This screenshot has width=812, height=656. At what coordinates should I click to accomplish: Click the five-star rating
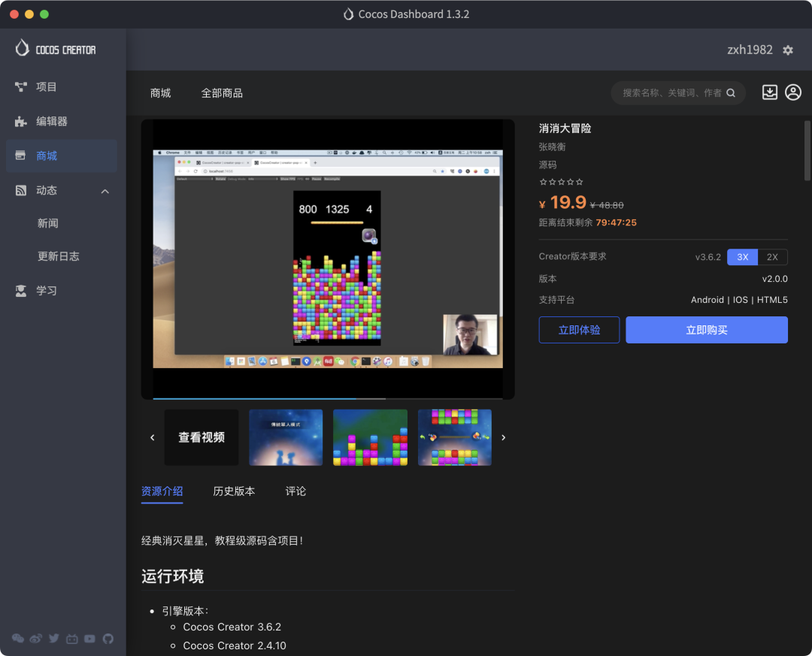562,182
